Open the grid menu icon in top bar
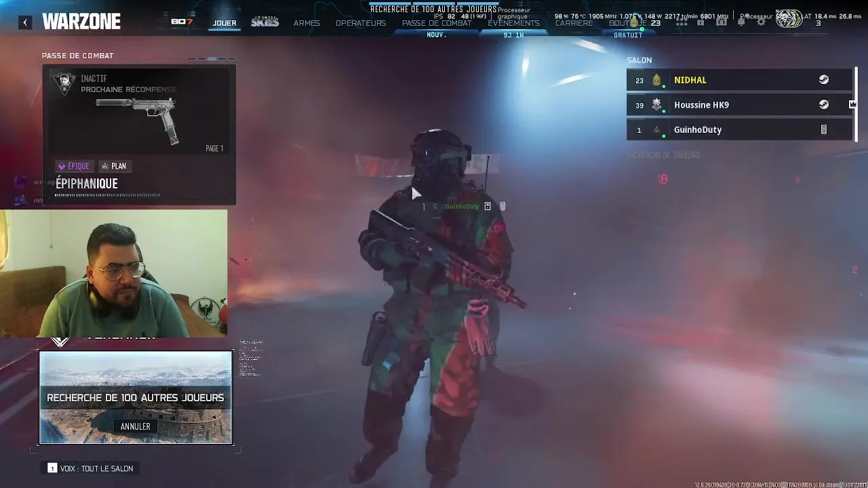This screenshot has height=488, width=868. (x=682, y=22)
